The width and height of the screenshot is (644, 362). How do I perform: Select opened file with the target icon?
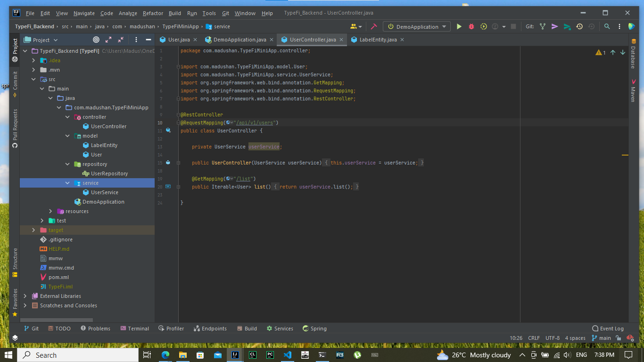coord(96,40)
